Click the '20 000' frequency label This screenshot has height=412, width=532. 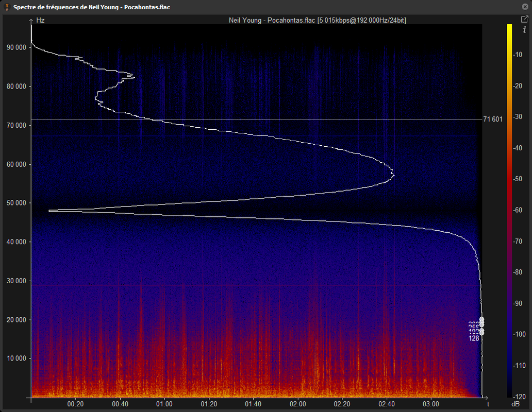[x=16, y=320]
